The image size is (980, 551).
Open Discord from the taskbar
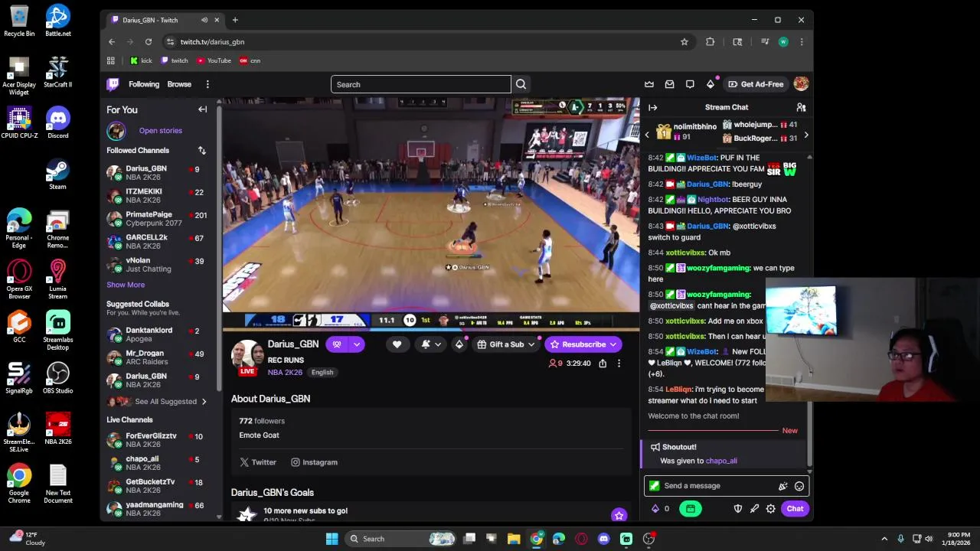[603, 539]
